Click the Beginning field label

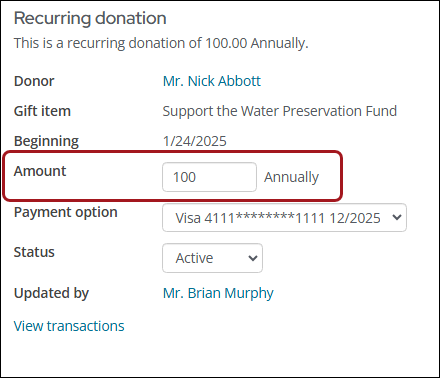point(46,141)
